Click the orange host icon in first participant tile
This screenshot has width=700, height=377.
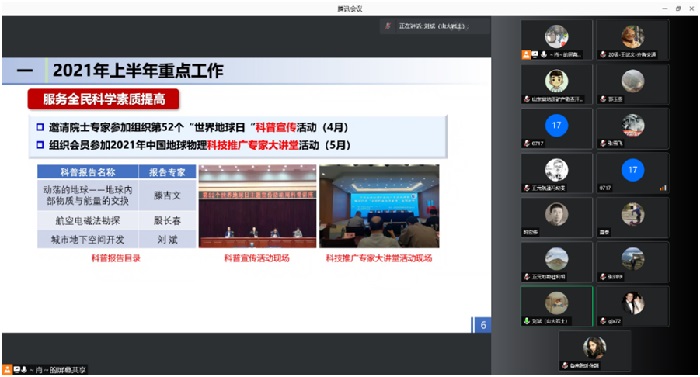pos(526,54)
